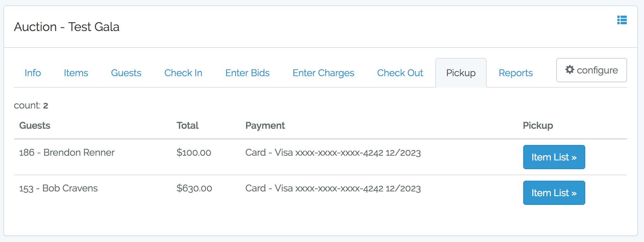This screenshot has width=644, height=242.
Task: Click the $630.00 total amount
Action: click(x=194, y=188)
